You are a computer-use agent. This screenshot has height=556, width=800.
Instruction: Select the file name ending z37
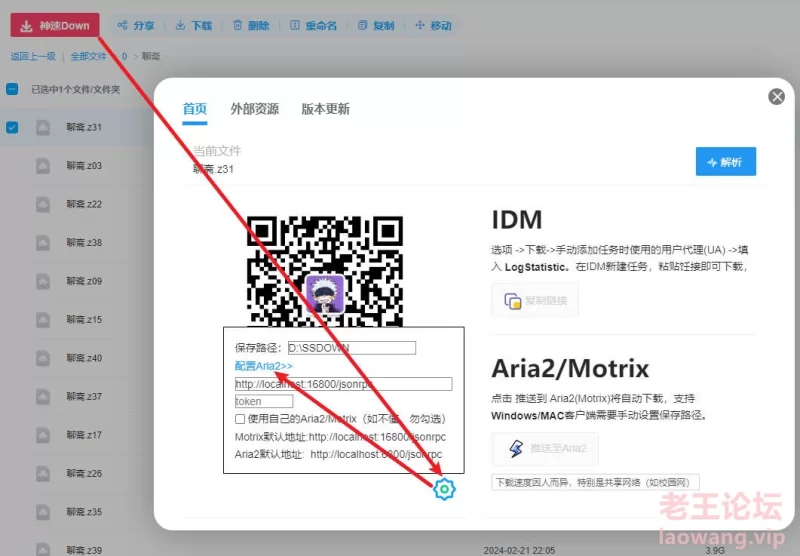(x=84, y=396)
